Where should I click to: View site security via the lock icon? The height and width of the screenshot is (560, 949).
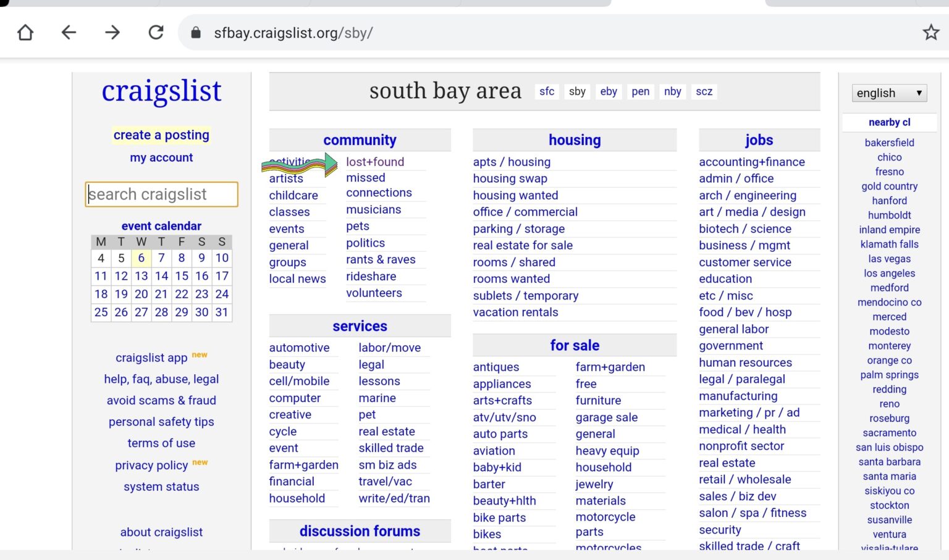196,33
